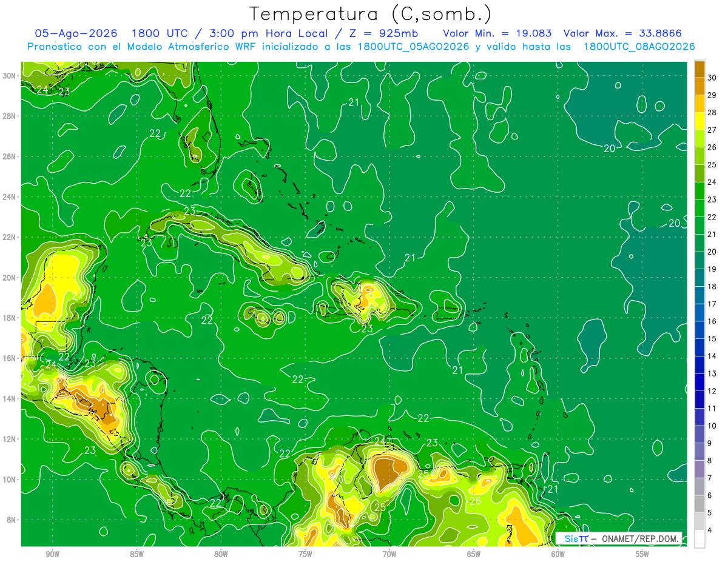This screenshot has height=562, width=728.
Task: Click the "60W" longitude label
Action: pyautogui.click(x=558, y=554)
